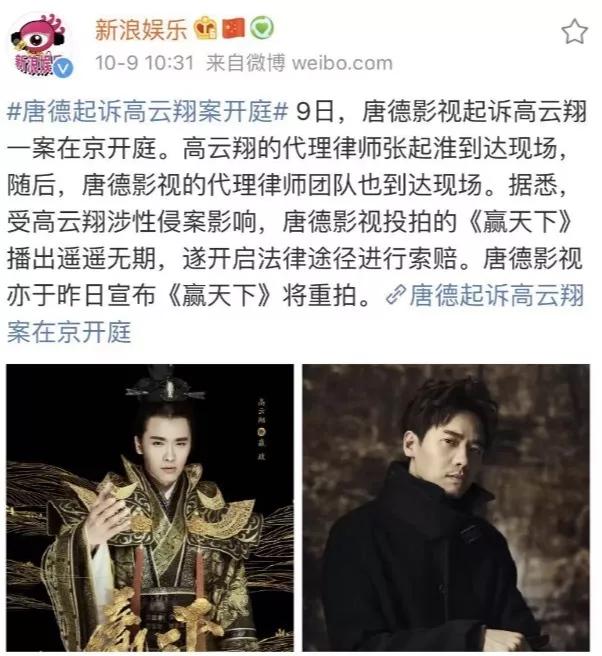Click the gold crown membership badge
Image resolution: width=602 pixels, height=656 pixels.
pos(206,29)
